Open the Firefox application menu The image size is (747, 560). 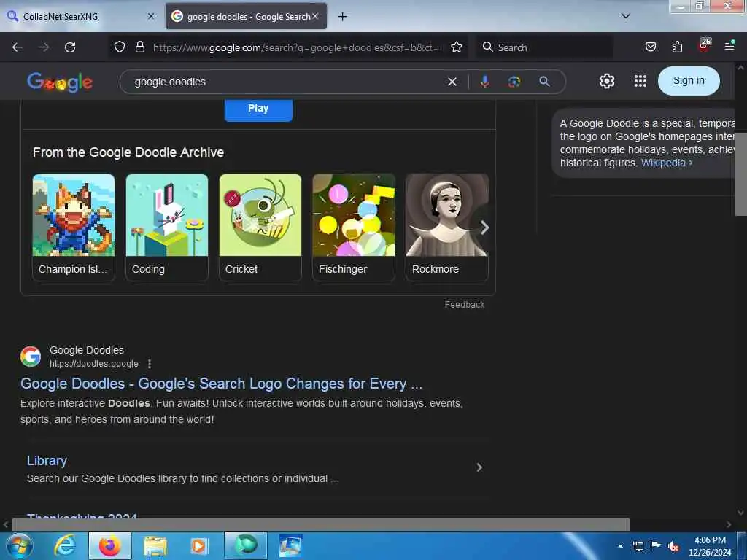coord(729,46)
